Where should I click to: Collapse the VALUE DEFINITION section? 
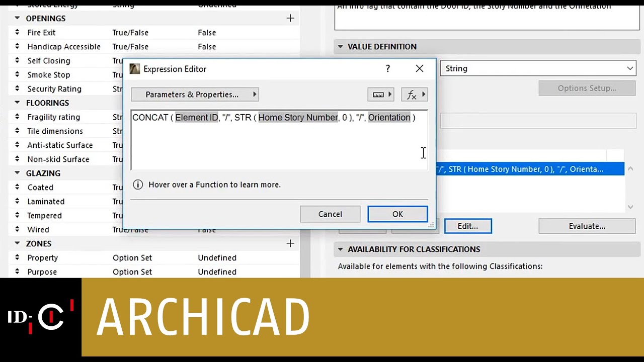340,46
